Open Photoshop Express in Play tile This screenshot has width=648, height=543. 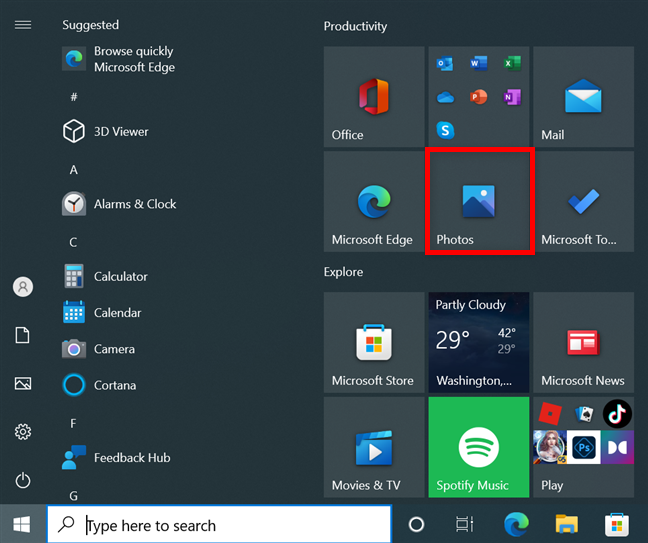(584, 447)
